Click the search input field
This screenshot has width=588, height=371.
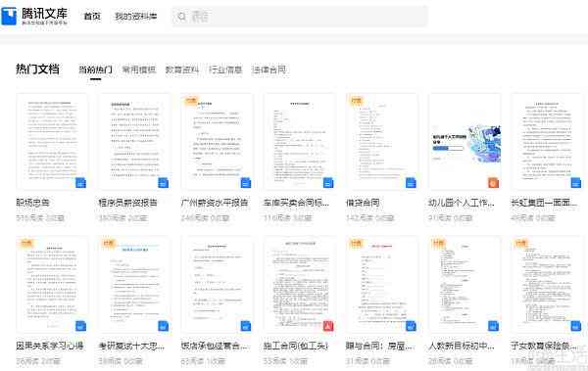(299, 17)
